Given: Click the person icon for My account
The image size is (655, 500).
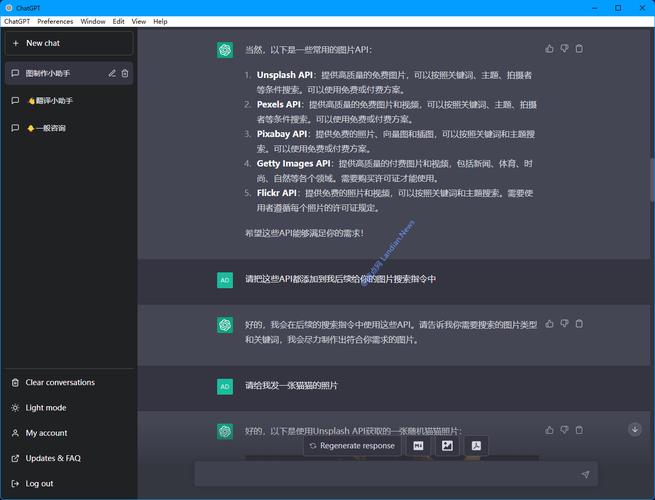Looking at the screenshot, I should tap(15, 433).
